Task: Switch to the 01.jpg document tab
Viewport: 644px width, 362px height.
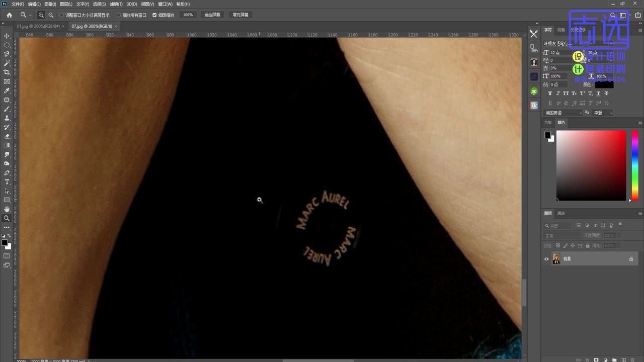Action: (38, 26)
